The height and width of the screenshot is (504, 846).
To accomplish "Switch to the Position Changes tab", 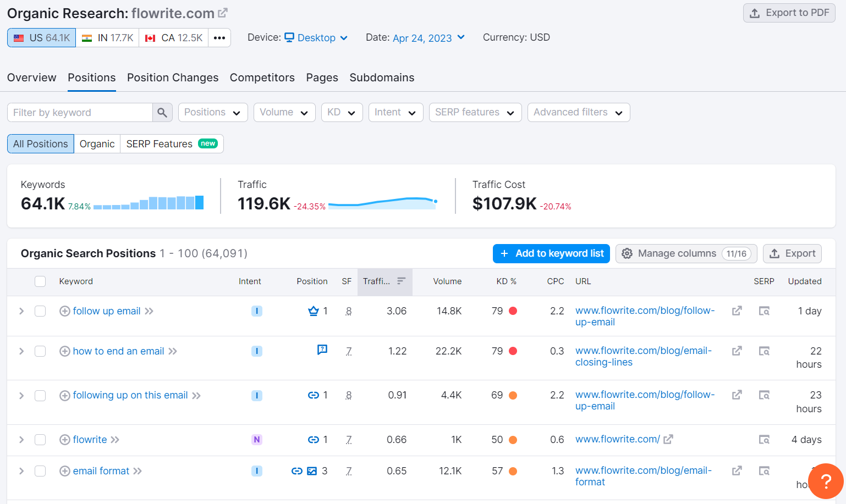I will pyautogui.click(x=173, y=77).
